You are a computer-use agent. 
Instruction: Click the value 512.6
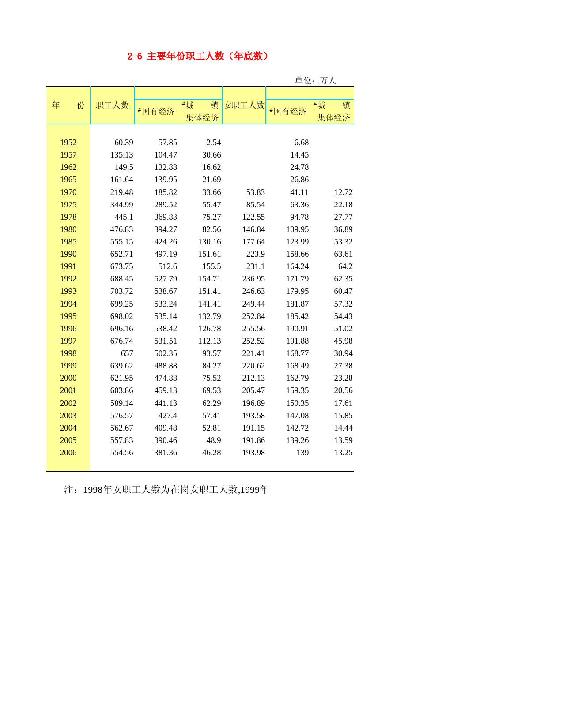pos(168,266)
